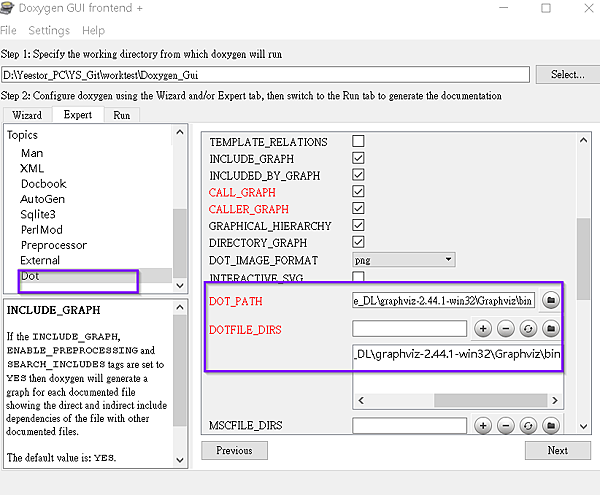
Task: Click the DOT_PATH folder browse icon
Action: 551,300
